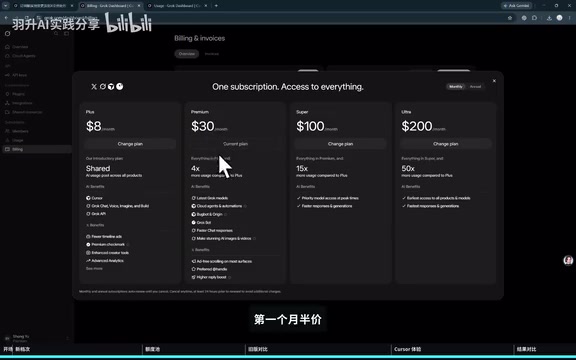Open the tab search dropdown arrow
This screenshot has height=360, width=576.
[x=6, y=6]
